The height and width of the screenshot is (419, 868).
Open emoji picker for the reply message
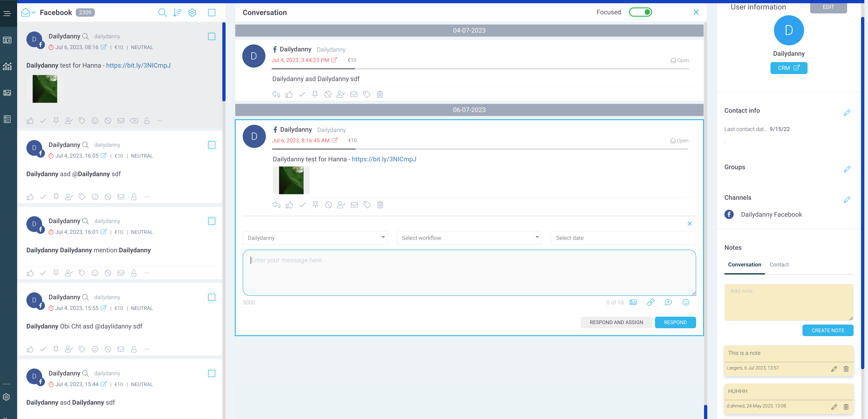(x=686, y=302)
